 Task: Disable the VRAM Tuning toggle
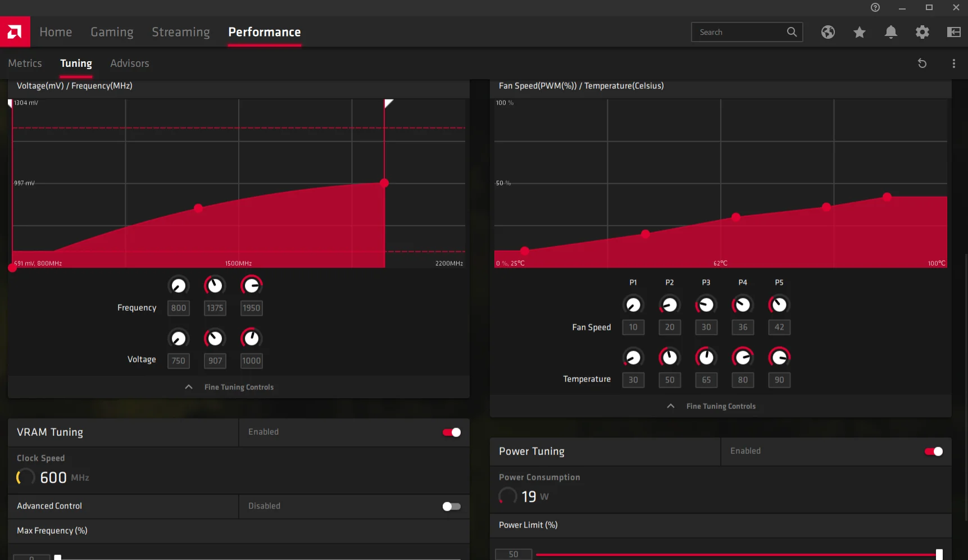(x=452, y=432)
